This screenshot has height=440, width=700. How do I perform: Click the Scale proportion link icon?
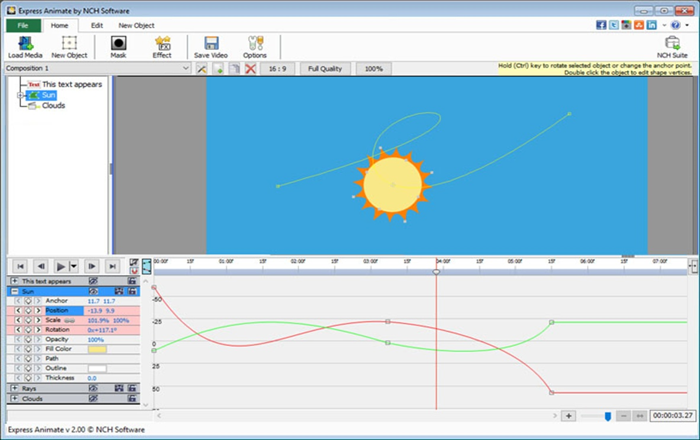click(69, 320)
